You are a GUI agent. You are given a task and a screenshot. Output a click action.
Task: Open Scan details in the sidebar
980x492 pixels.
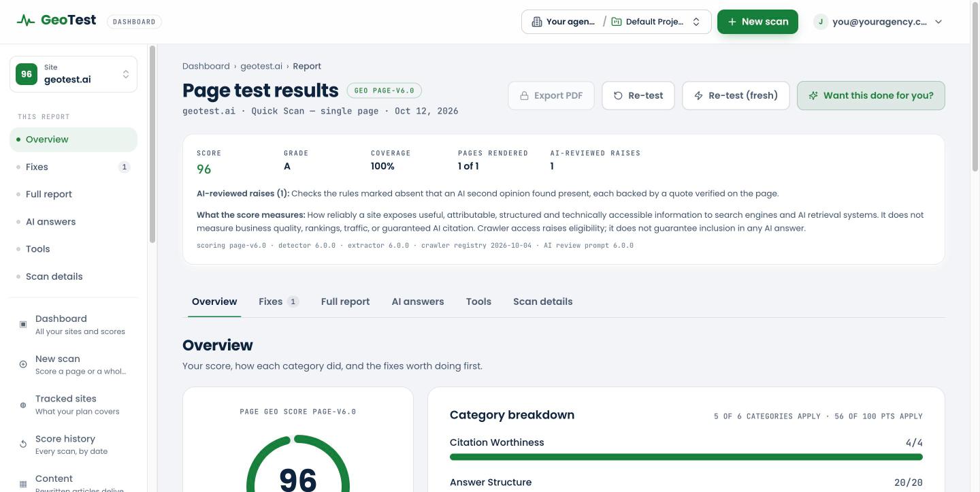coord(73,276)
